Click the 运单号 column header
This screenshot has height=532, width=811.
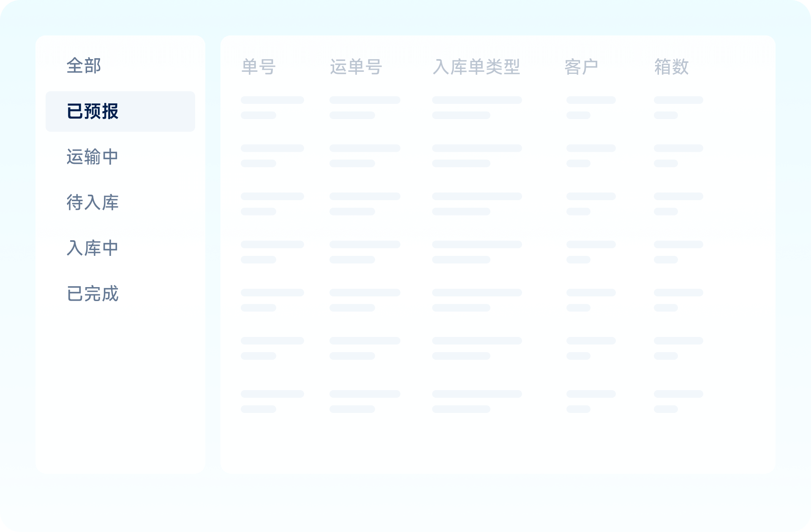(356, 67)
